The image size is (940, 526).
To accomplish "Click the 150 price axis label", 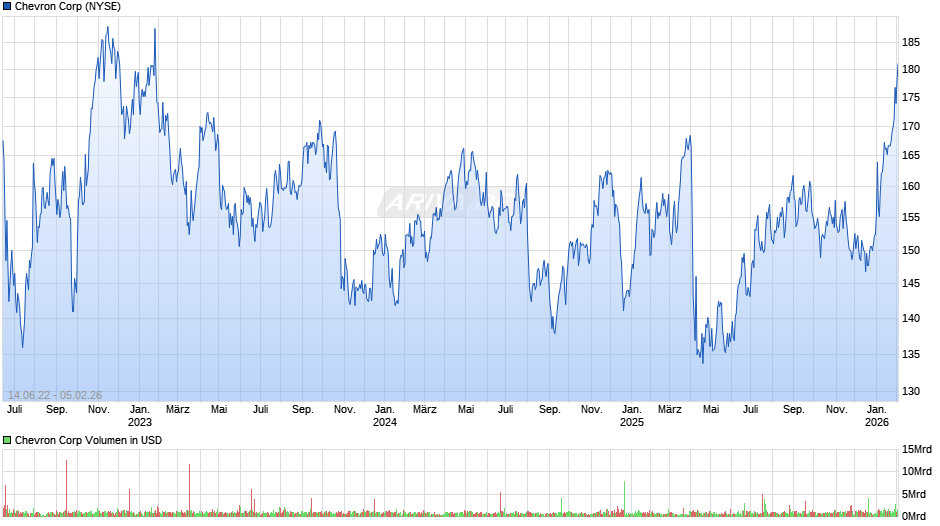I will click(x=911, y=250).
